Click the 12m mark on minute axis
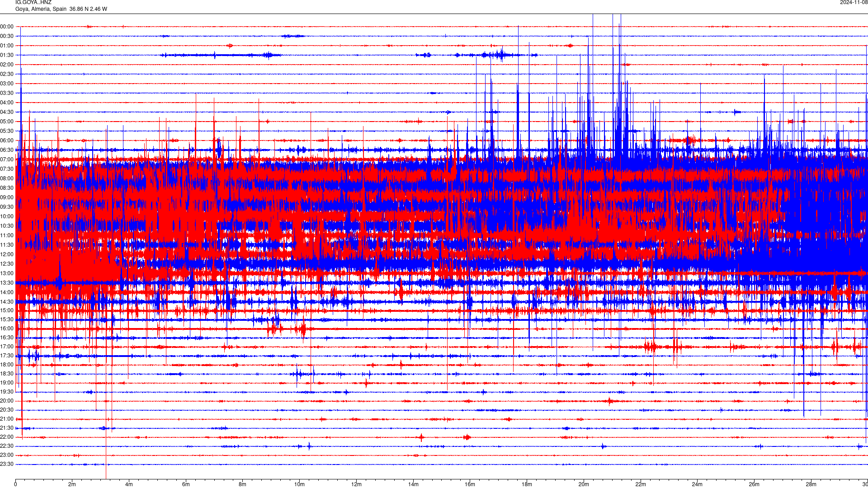Viewport: 868px width, 488px height. click(x=356, y=484)
